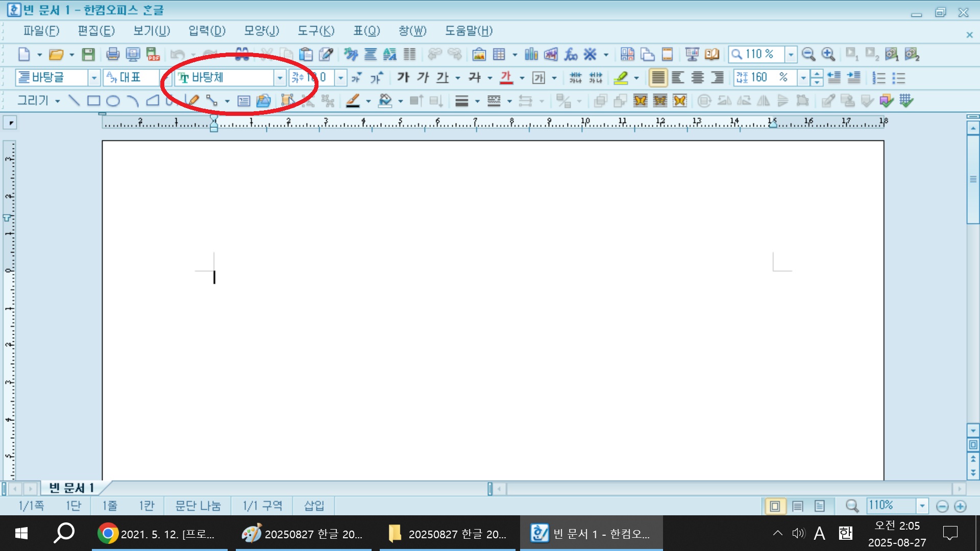Open Chrome from the taskbar
Image resolution: width=980 pixels, height=551 pixels.
(108, 534)
